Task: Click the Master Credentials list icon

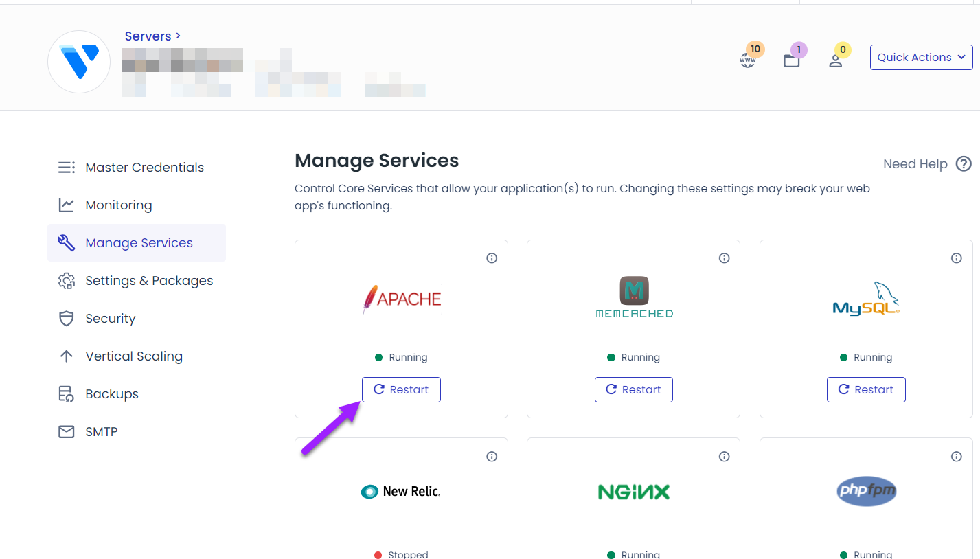Action: (67, 168)
